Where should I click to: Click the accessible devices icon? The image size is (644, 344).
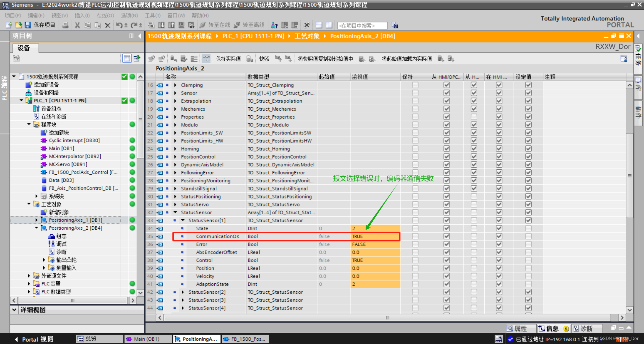[274, 25]
